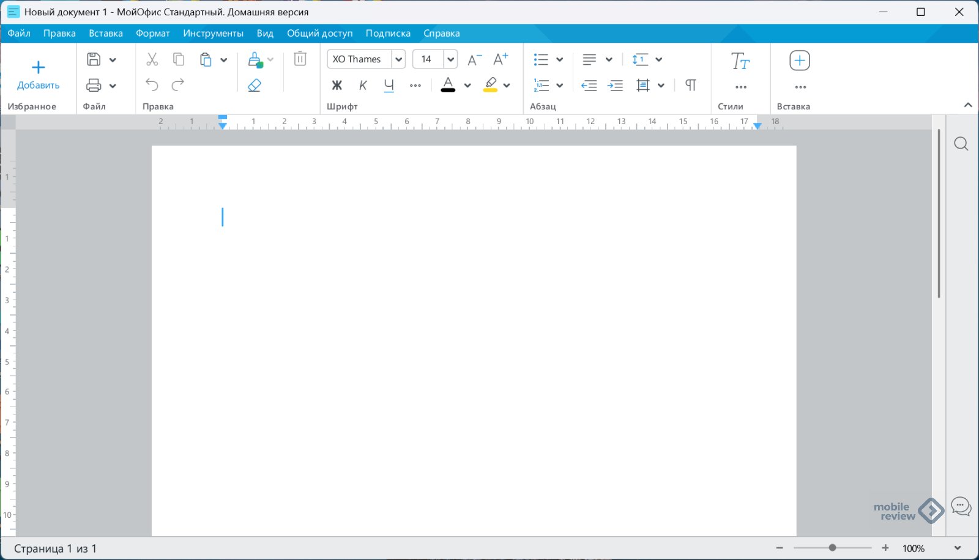Click the zoom slider handle in status bar
Viewport: 979px width, 560px height.
coord(832,548)
